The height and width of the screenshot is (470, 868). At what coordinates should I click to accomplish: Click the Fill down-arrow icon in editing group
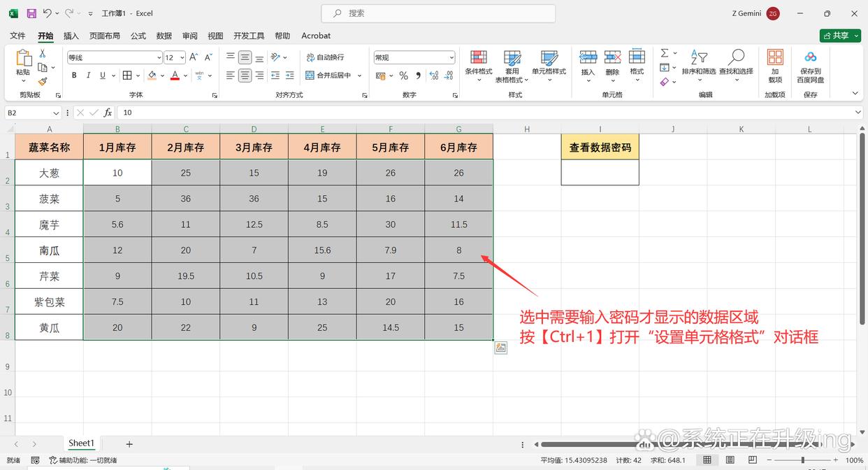(665, 67)
